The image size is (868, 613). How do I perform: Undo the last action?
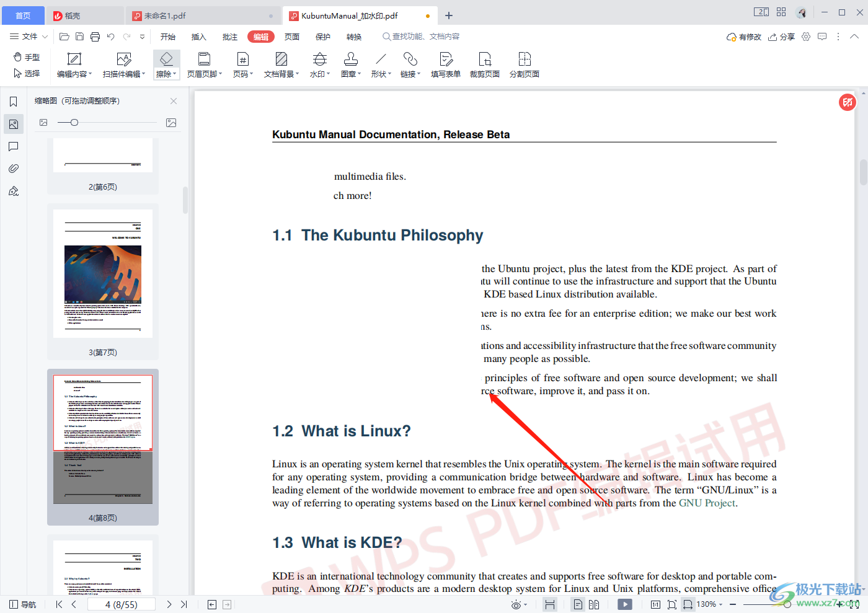110,37
